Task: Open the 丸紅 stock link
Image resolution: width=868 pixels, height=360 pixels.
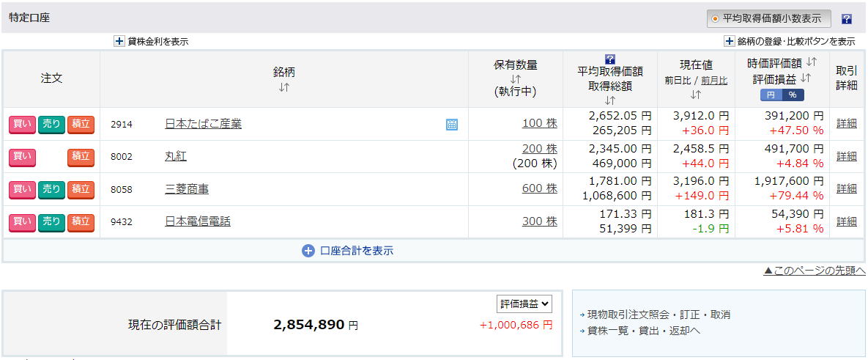Action: [x=176, y=157]
